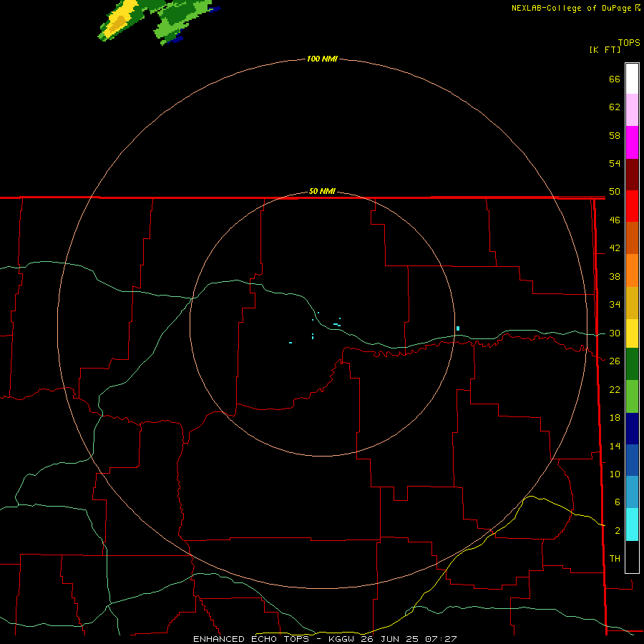This screenshot has width=644, height=644.
Task: Click the '34' legend value
Action: coord(615,305)
